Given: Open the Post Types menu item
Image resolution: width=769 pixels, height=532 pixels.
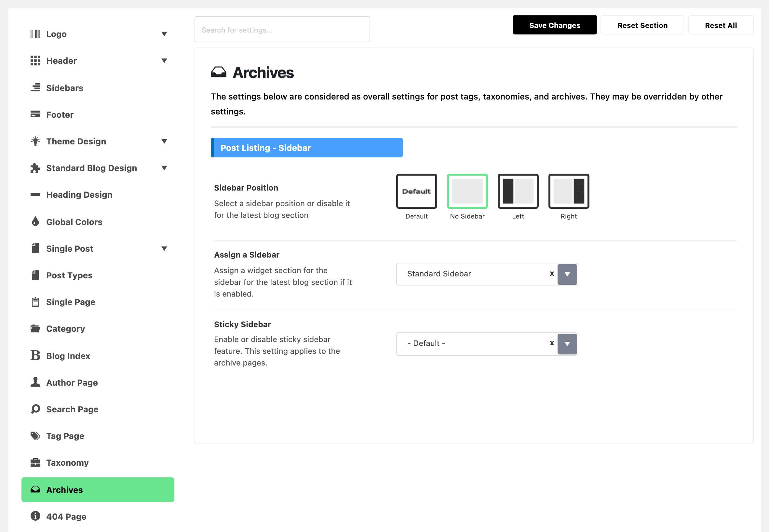Looking at the screenshot, I should click(98, 275).
